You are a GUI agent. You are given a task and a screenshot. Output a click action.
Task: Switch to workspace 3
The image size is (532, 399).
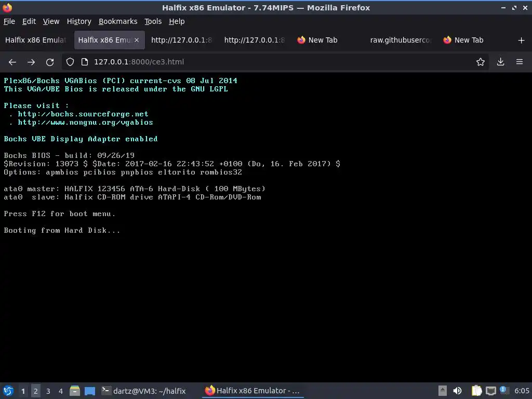pyautogui.click(x=48, y=391)
